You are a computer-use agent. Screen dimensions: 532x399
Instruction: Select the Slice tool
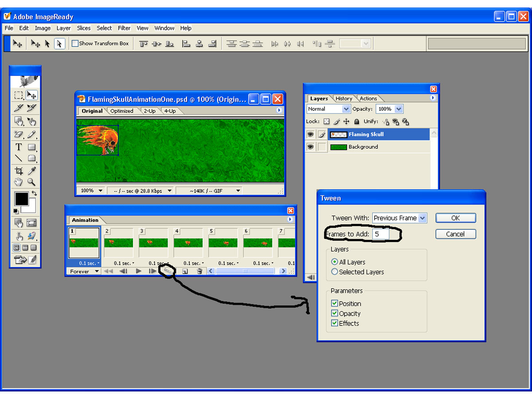point(19,108)
